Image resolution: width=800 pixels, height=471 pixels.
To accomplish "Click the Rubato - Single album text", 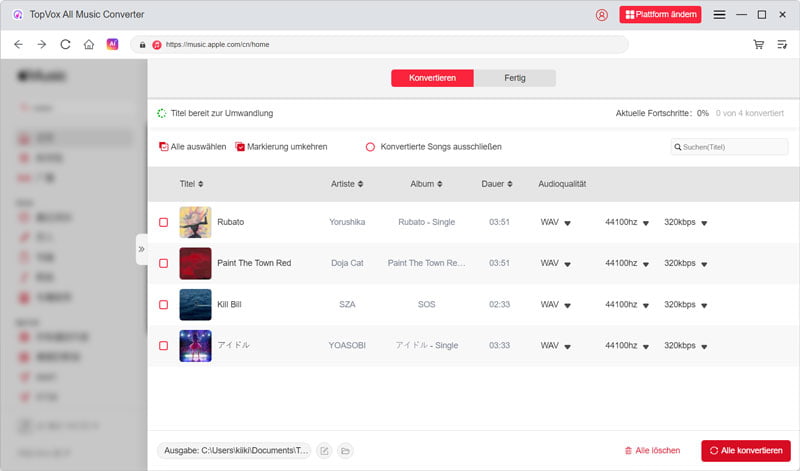I will click(x=427, y=222).
